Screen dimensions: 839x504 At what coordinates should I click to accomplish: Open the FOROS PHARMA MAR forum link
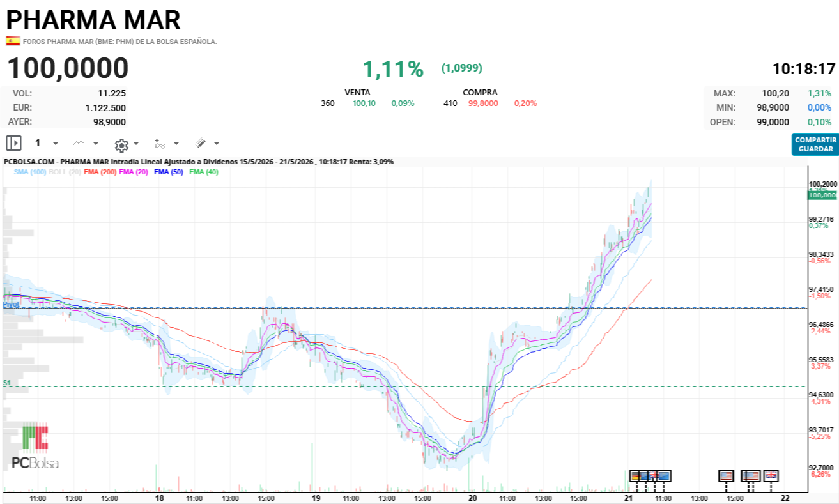pyautogui.click(x=120, y=42)
